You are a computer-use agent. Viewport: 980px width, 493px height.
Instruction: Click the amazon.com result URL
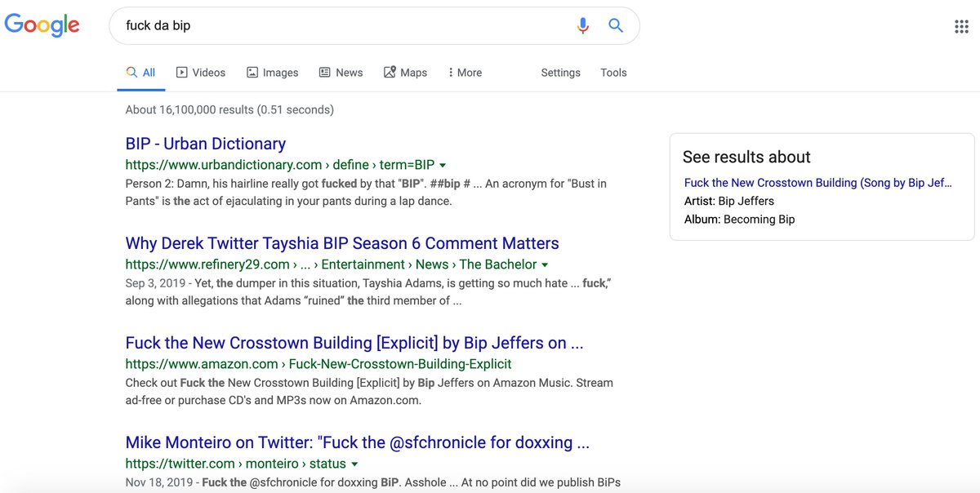tap(318, 364)
